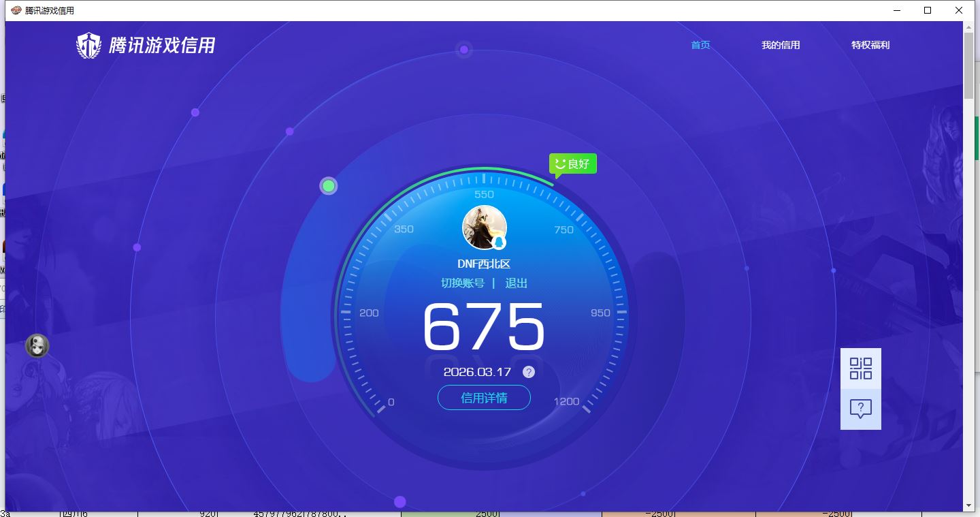Viewport: 980px width, 517px height.
Task: Click the vertical scrollbar thumb
Action: [969, 65]
